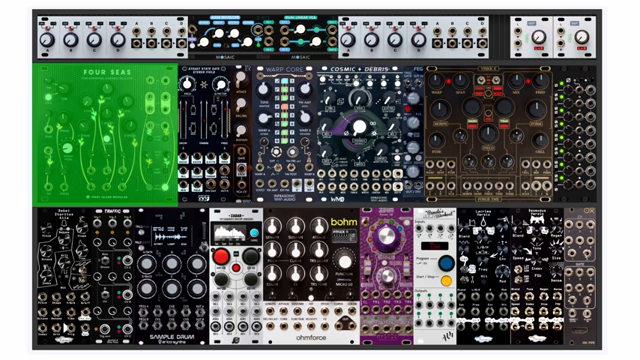Adjust the first L+R knob in the top-right
This screenshot has width=640, height=360.
(539, 38)
